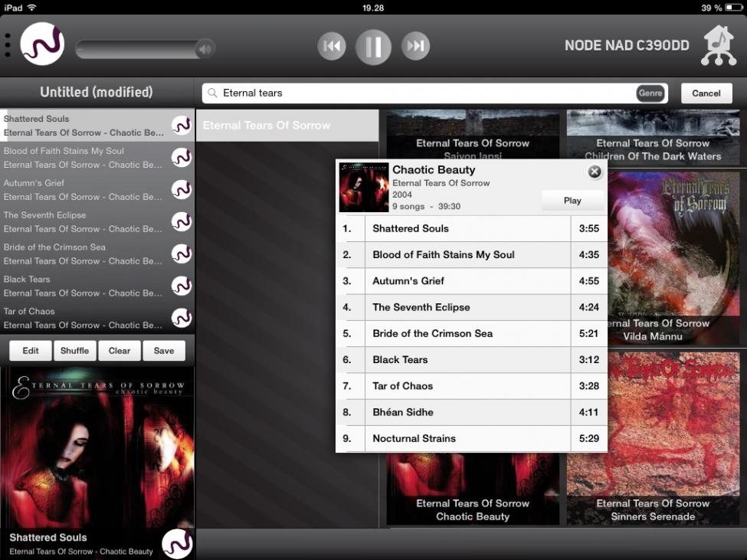Viewport: 747px width, 560px height.
Task: Tap source icon beside queue Blood of Faith
Action: (182, 158)
